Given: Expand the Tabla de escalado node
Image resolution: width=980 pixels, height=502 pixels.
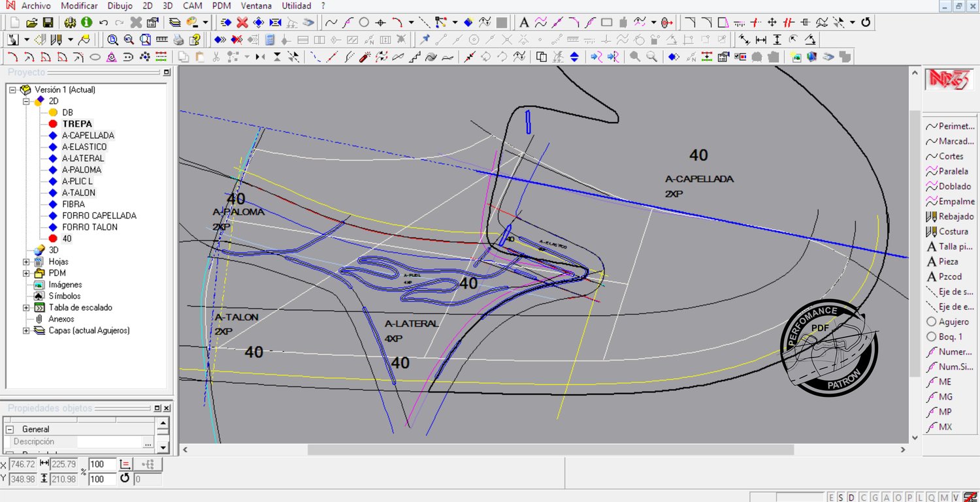Looking at the screenshot, I should point(26,307).
